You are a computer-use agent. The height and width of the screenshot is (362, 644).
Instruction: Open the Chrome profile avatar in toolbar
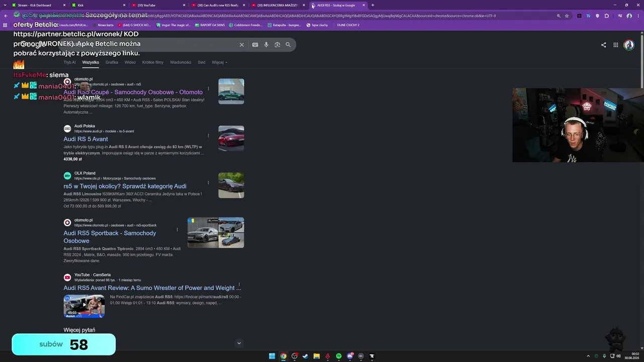[x=629, y=16]
